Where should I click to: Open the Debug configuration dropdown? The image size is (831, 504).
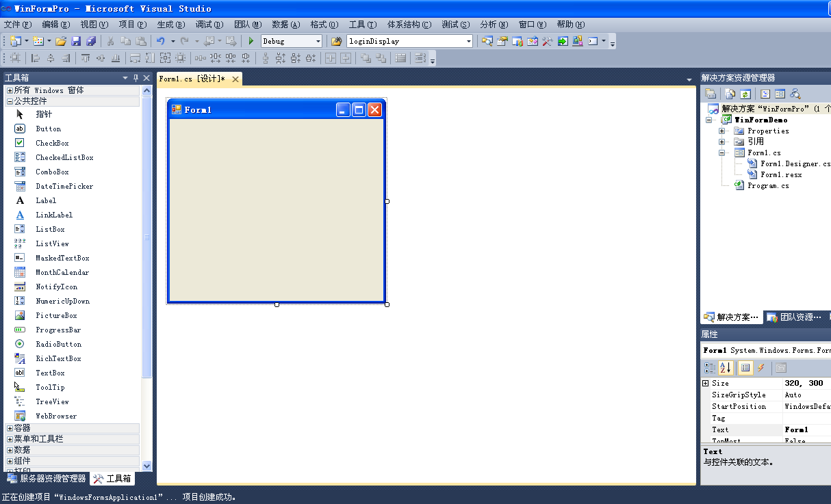coord(317,41)
